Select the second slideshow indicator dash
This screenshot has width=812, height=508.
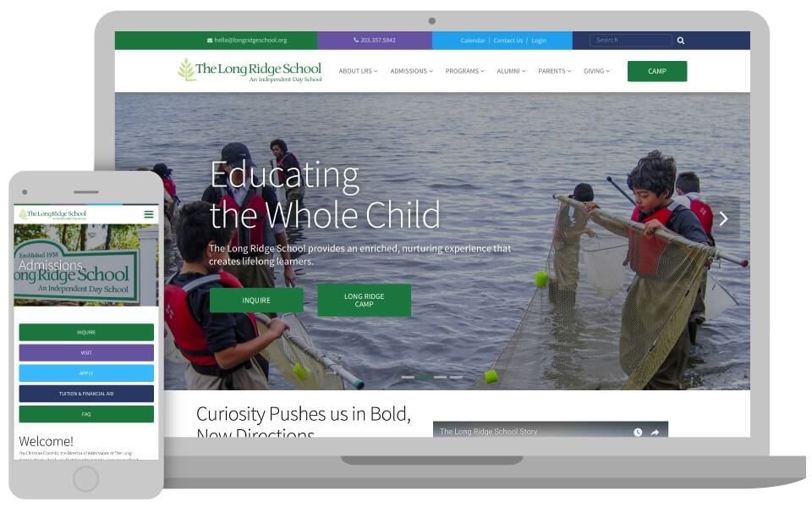point(424,377)
